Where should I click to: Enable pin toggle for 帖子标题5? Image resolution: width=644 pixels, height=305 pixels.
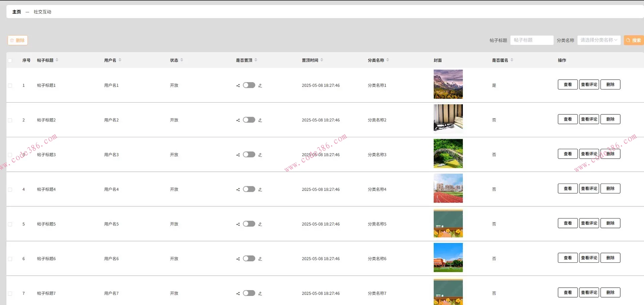tap(249, 224)
